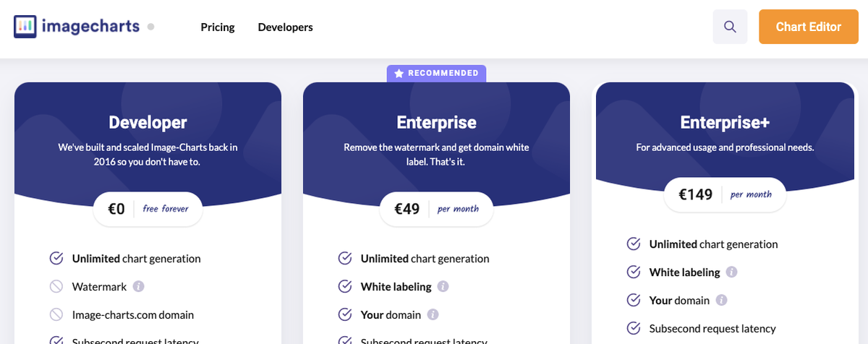Click the €49 per month price pill
The height and width of the screenshot is (344, 868).
(x=436, y=209)
